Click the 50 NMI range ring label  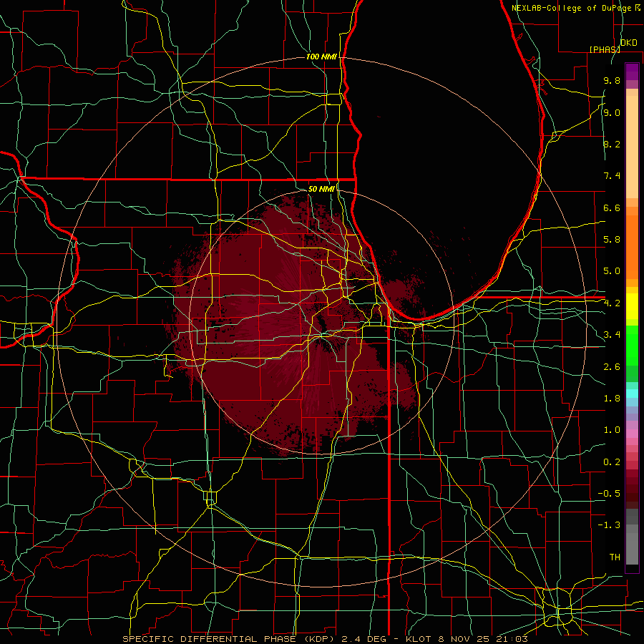(321, 189)
